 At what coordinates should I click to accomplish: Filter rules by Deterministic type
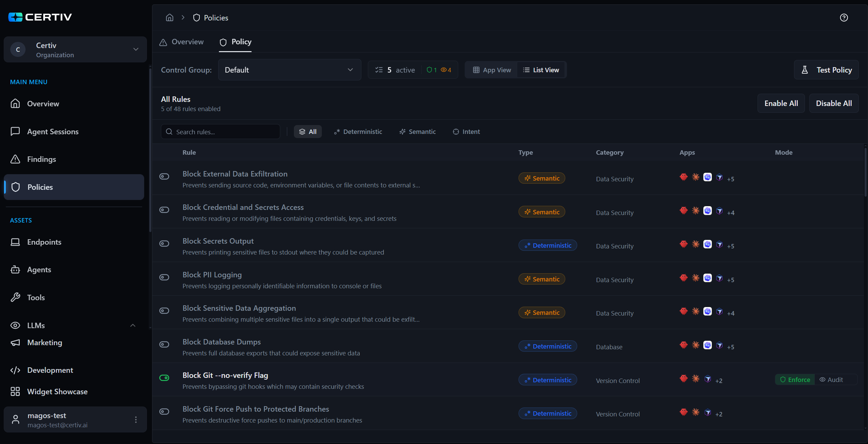click(x=358, y=132)
